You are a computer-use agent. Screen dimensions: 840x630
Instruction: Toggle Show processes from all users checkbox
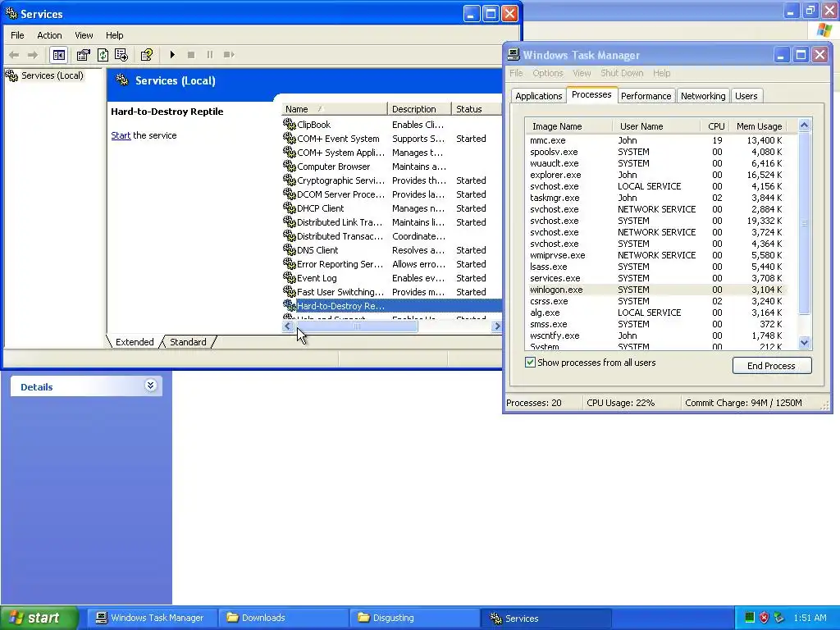click(531, 363)
